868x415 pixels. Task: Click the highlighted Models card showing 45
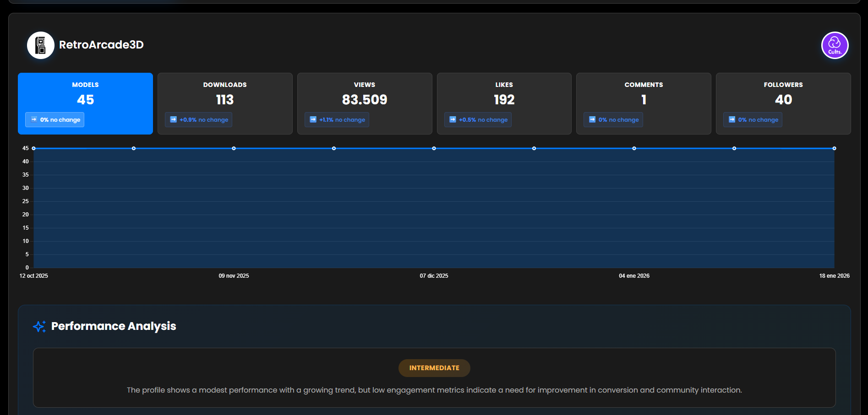[85, 103]
